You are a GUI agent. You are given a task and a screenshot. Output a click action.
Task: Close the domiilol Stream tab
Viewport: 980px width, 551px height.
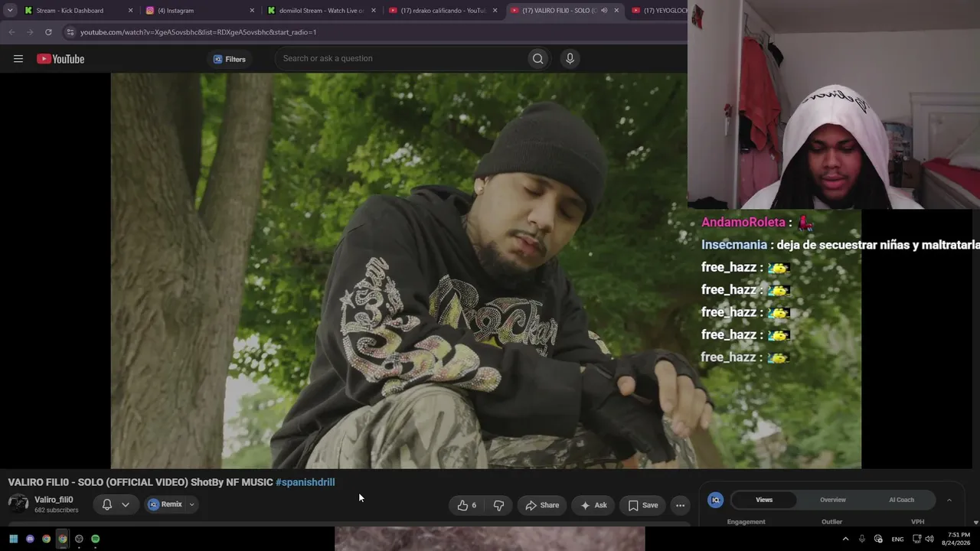click(x=373, y=11)
